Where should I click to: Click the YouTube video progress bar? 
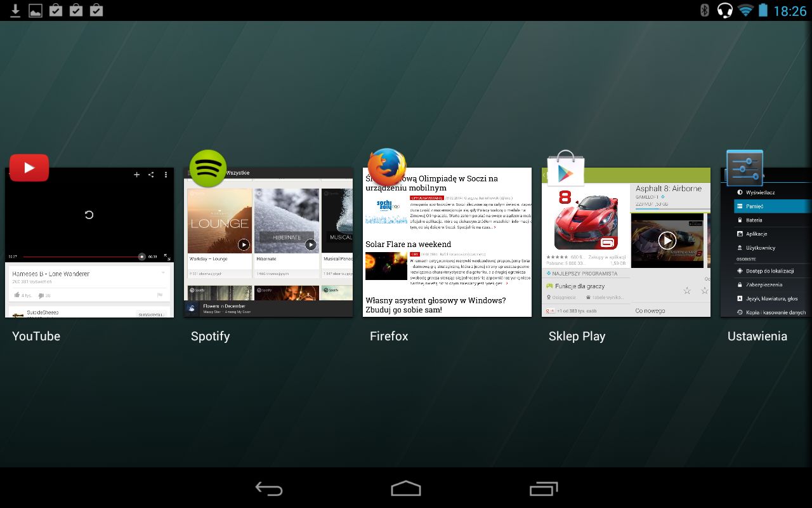(84, 257)
